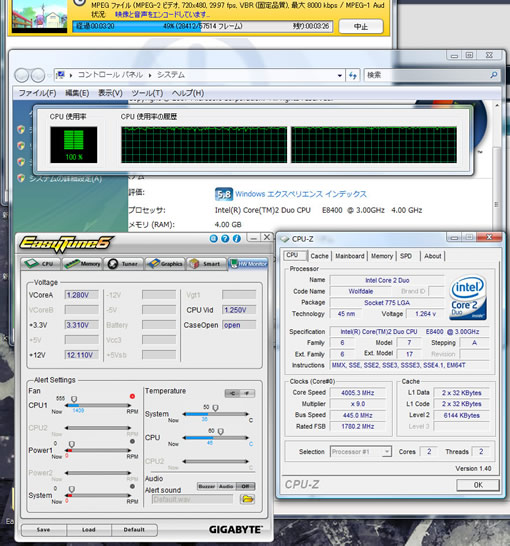Switch temperature unit to Celsius
510x546 pixels.
point(232,393)
